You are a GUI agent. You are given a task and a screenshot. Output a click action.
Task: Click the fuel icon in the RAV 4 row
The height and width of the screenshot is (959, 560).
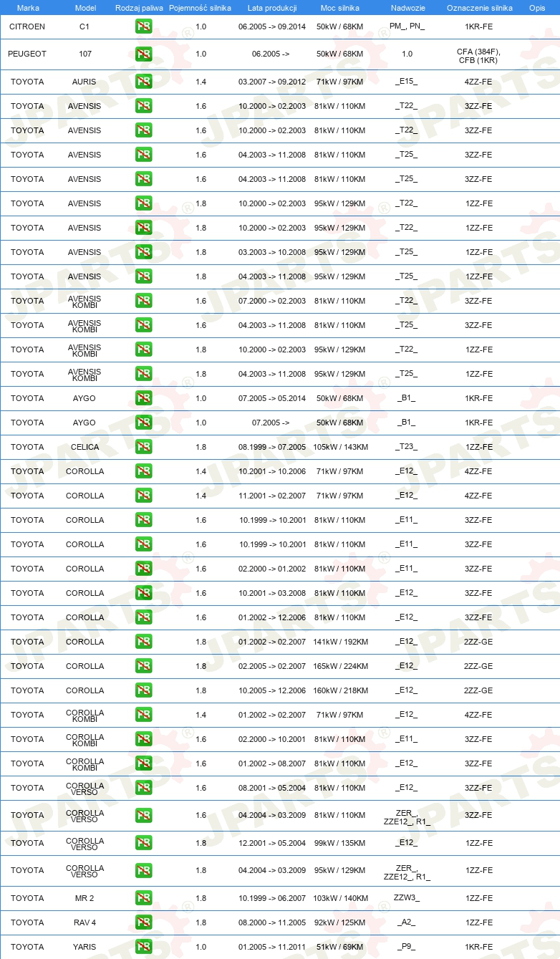click(x=143, y=922)
